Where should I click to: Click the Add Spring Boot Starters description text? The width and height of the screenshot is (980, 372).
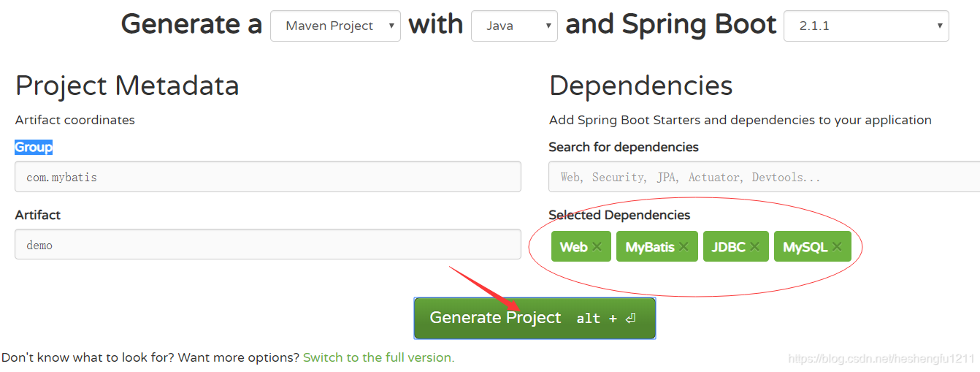point(740,120)
